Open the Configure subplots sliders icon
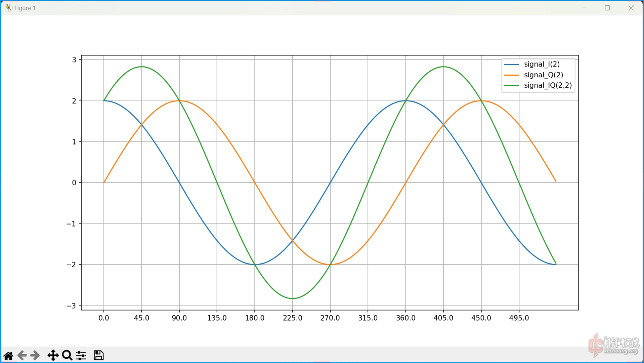This screenshot has width=644, height=363. [x=81, y=355]
